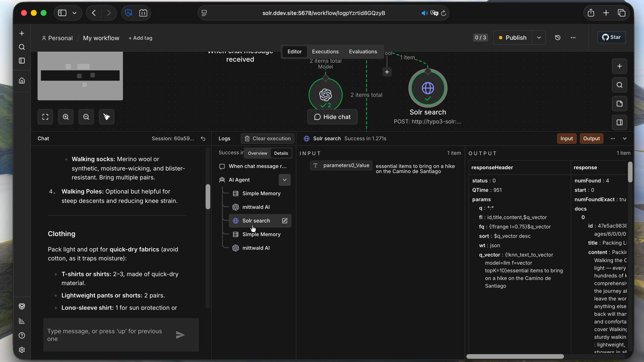Open Safari share menu
Image resolution: width=644 pixels, height=362 pixels.
point(591,13)
